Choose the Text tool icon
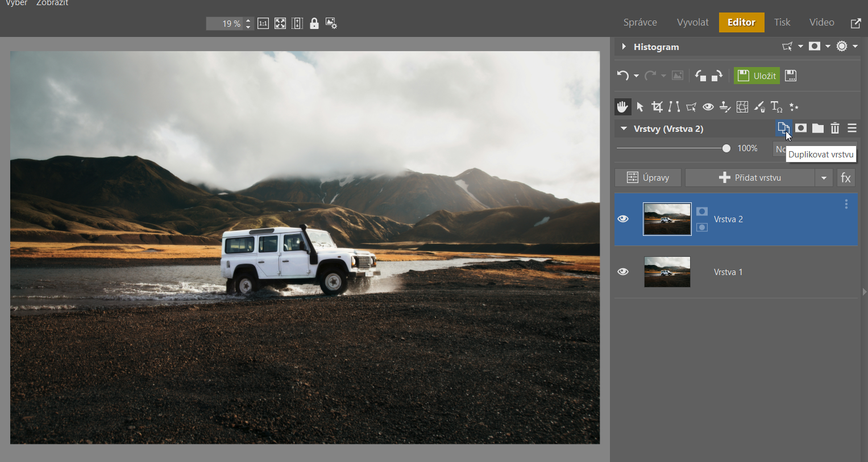Image resolution: width=868 pixels, height=462 pixels. pyautogui.click(x=776, y=107)
